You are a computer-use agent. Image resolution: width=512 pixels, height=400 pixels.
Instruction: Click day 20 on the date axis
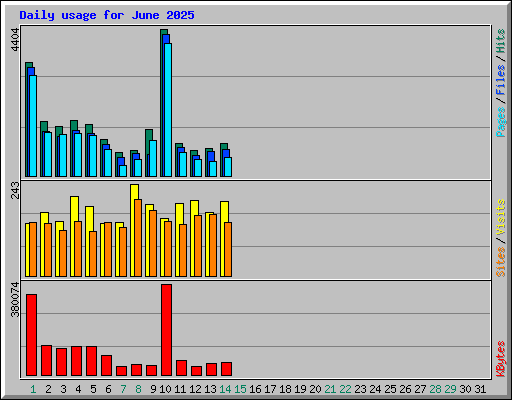click(x=315, y=389)
